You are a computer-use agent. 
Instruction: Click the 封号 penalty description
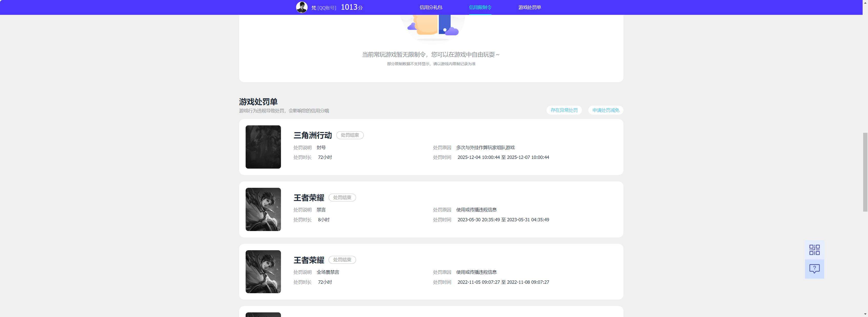tap(321, 147)
